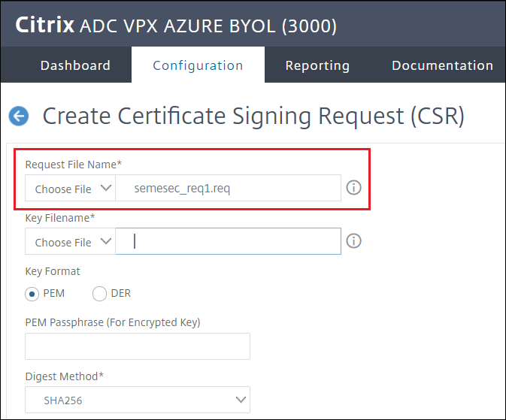Click the blue back arrow icon
This screenshot has width=506, height=420.
click(18, 116)
